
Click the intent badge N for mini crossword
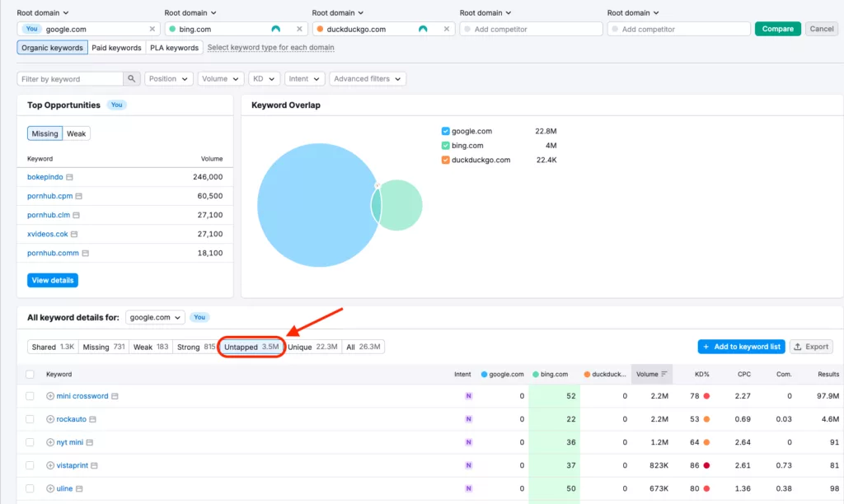tap(468, 396)
